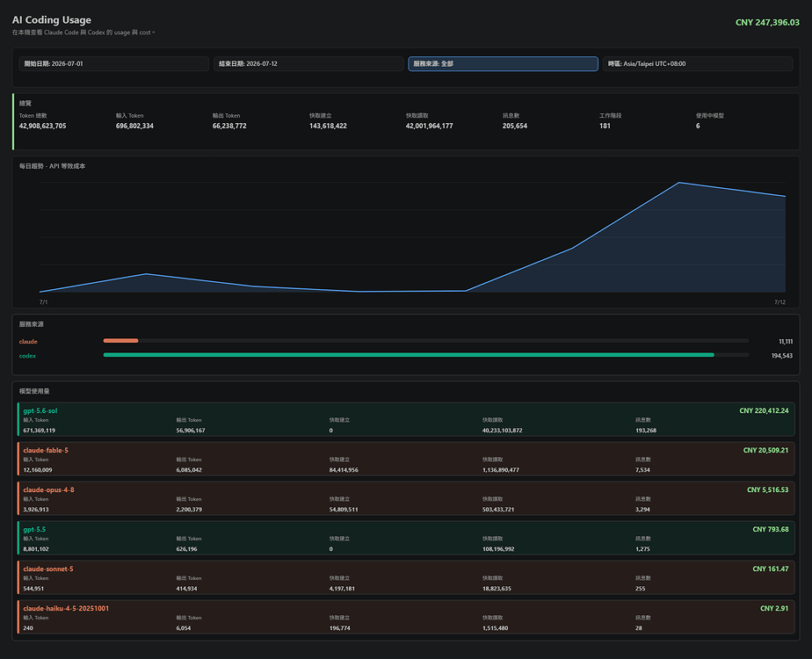This screenshot has width=812, height=659.
Task: Click the 工作階段 value 181
Action: click(x=605, y=126)
